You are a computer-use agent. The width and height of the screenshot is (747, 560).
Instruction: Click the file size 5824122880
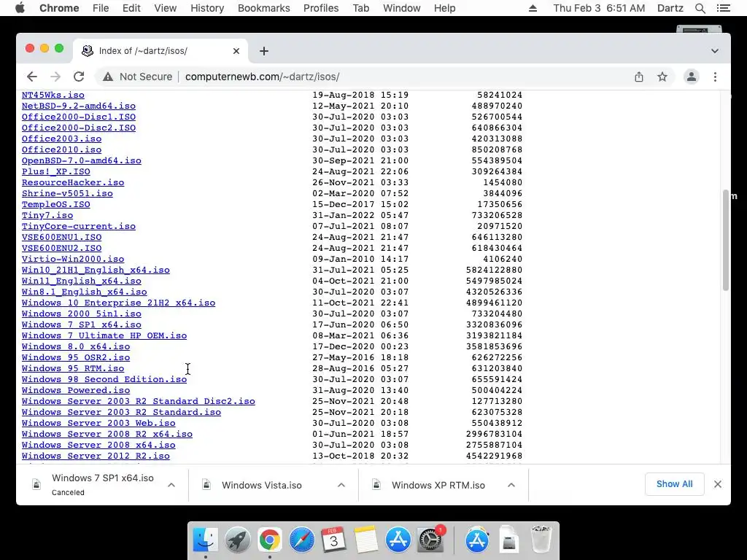click(x=494, y=270)
